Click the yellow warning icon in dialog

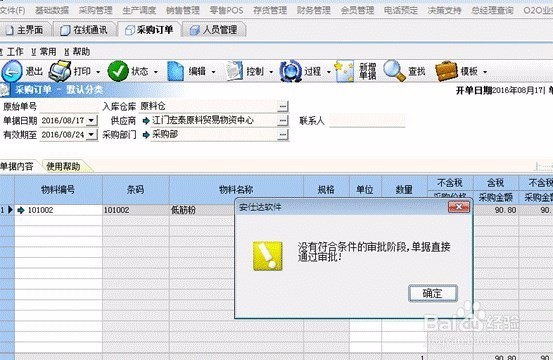tap(268, 256)
